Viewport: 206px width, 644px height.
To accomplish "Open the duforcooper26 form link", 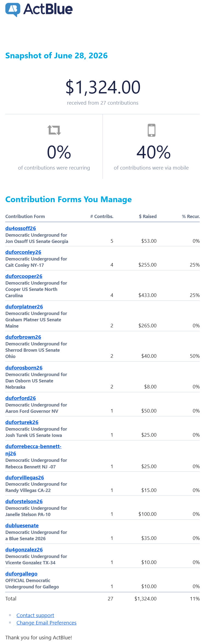I will click(24, 276).
